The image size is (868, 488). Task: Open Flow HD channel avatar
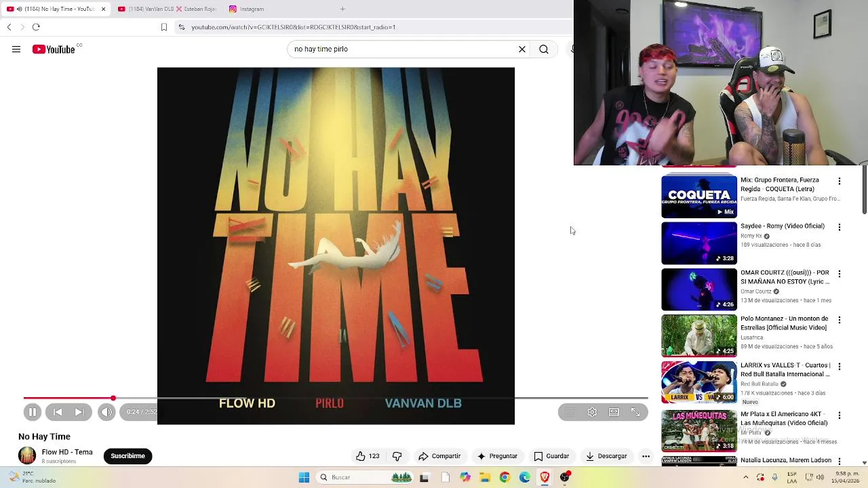point(27,455)
